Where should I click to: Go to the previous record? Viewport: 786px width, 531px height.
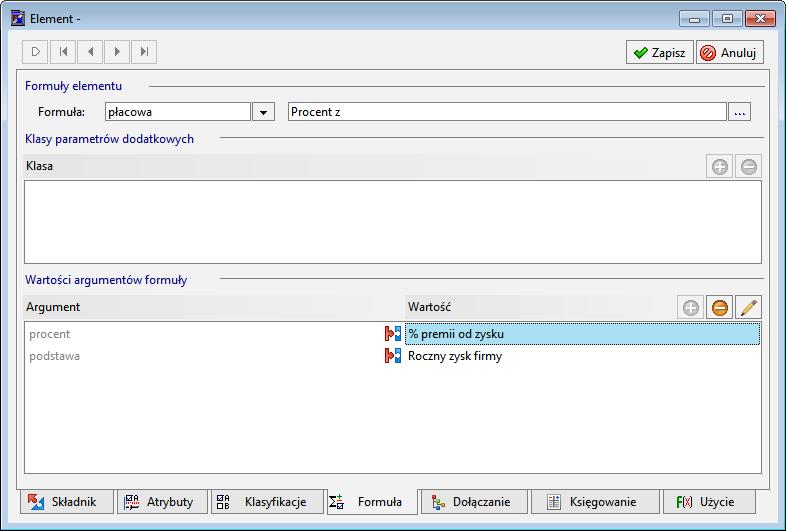click(90, 52)
